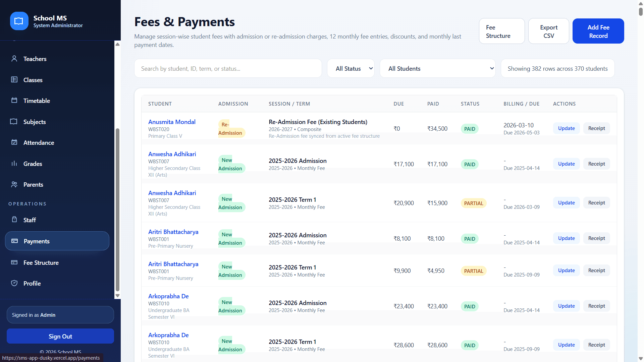Click Add Fee Record button
Image resolution: width=644 pixels, height=362 pixels.
[598, 31]
